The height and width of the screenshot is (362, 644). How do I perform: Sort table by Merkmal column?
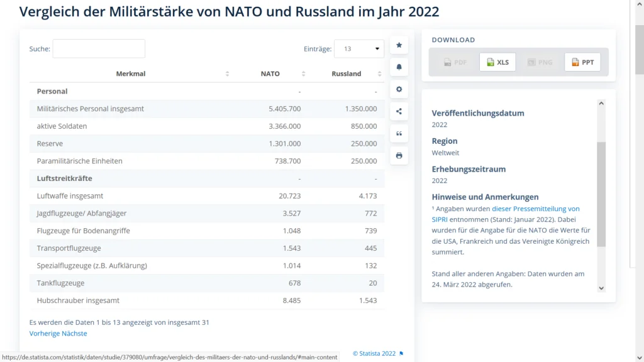(x=131, y=74)
